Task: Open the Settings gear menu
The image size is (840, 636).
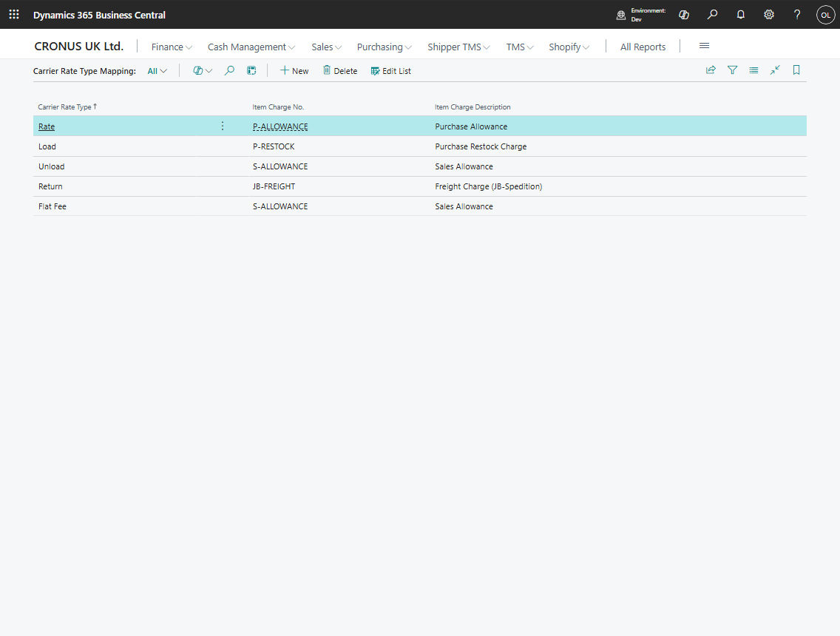Action: 769,15
